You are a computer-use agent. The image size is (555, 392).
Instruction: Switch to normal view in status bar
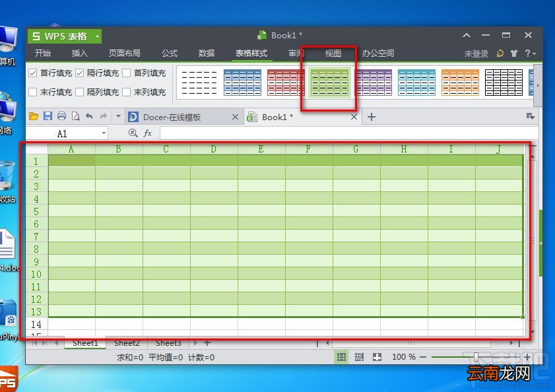pyautogui.click(x=341, y=357)
